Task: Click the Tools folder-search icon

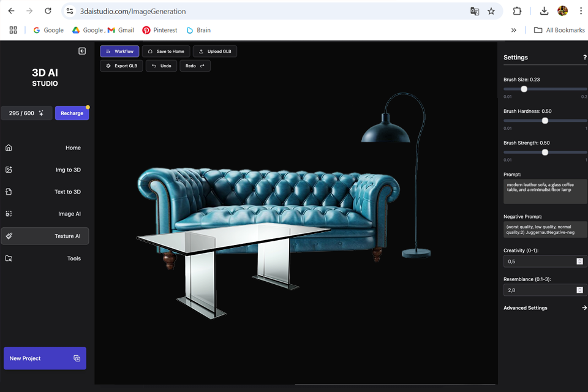Action: [x=9, y=258]
